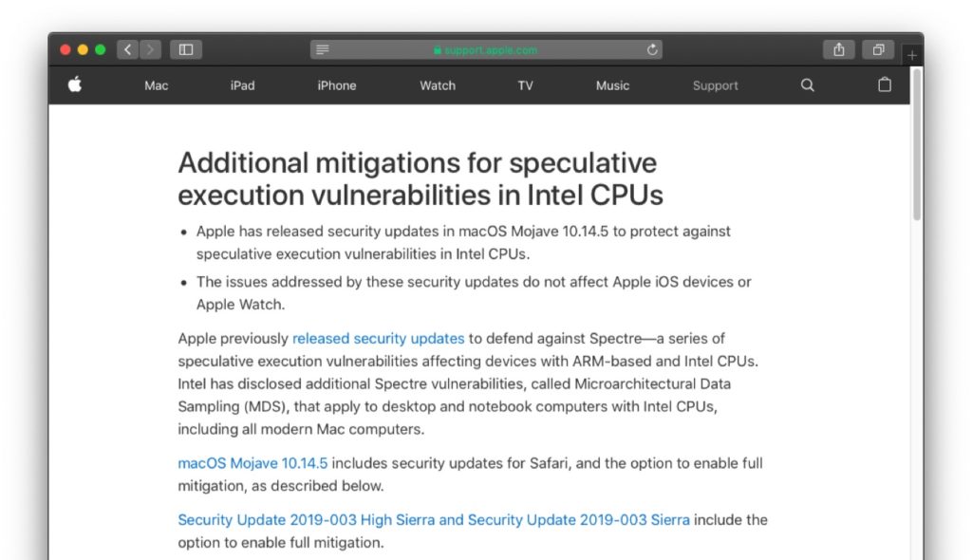Screen dimensions: 972x560
Task: Open the released security updates link
Action: tap(378, 338)
